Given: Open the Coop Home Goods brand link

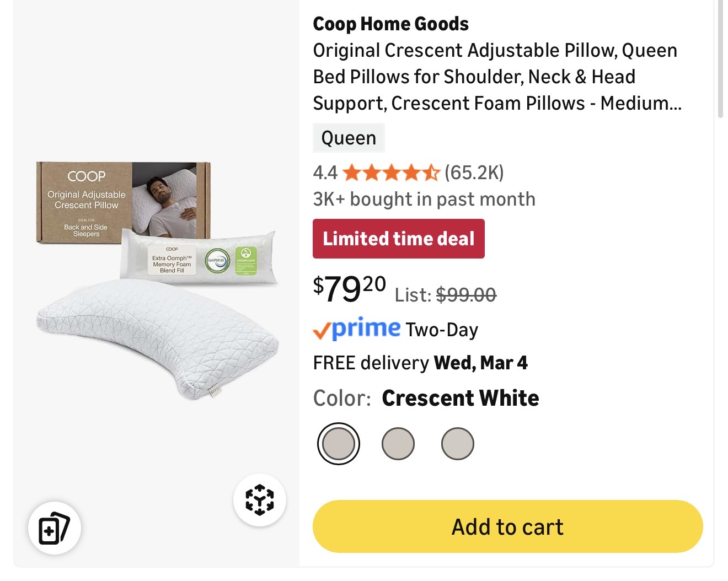Looking at the screenshot, I should [x=390, y=24].
